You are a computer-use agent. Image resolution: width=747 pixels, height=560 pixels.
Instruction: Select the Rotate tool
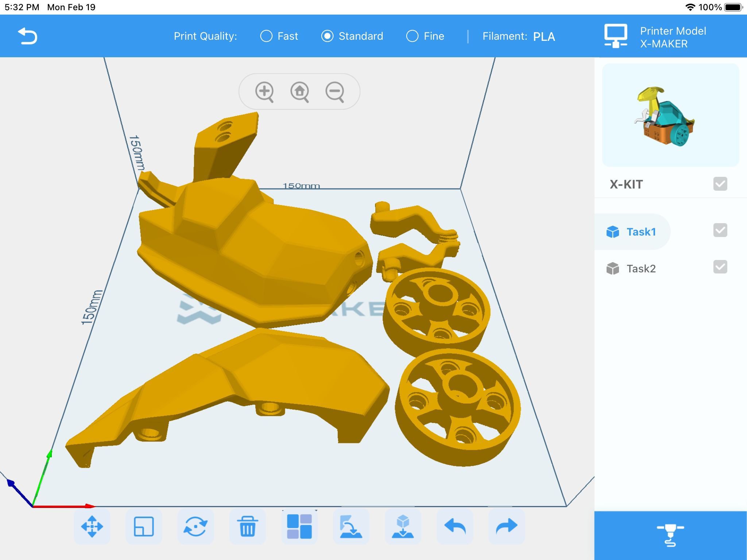click(196, 526)
